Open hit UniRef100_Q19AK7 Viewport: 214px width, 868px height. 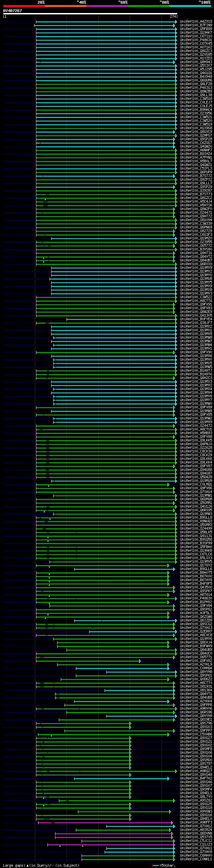click(196, 33)
